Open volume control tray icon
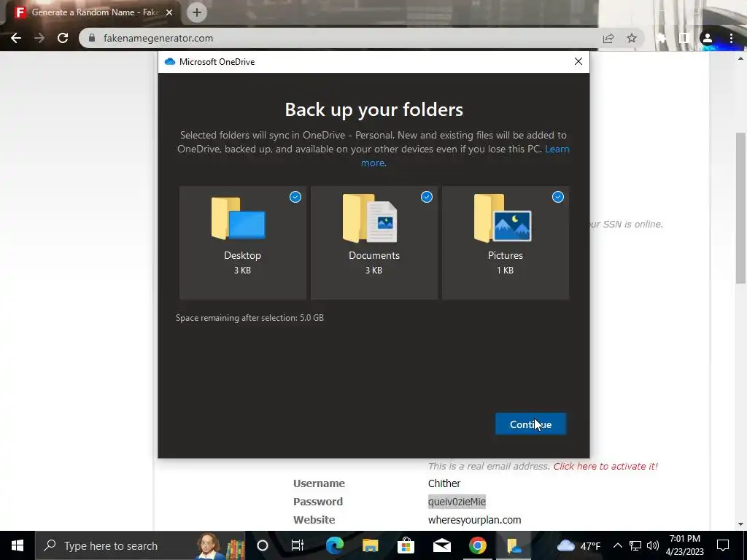The width and height of the screenshot is (747, 560). 653,545
